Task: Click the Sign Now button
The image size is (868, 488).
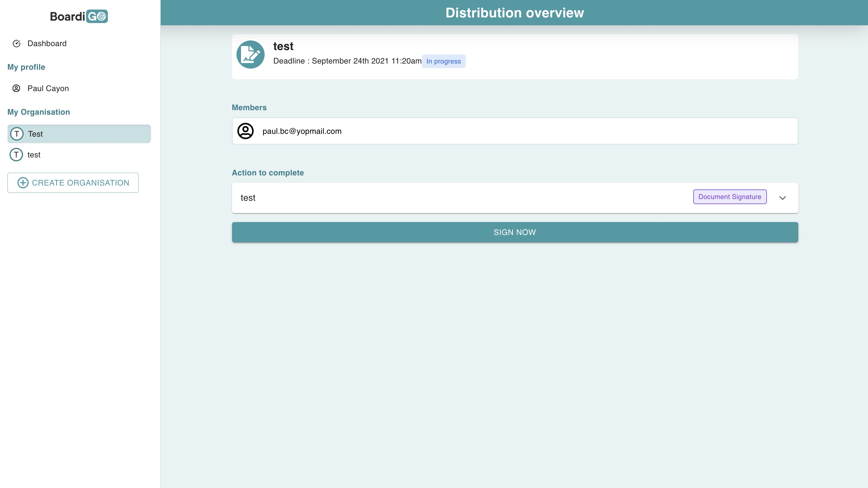Action: pos(515,232)
